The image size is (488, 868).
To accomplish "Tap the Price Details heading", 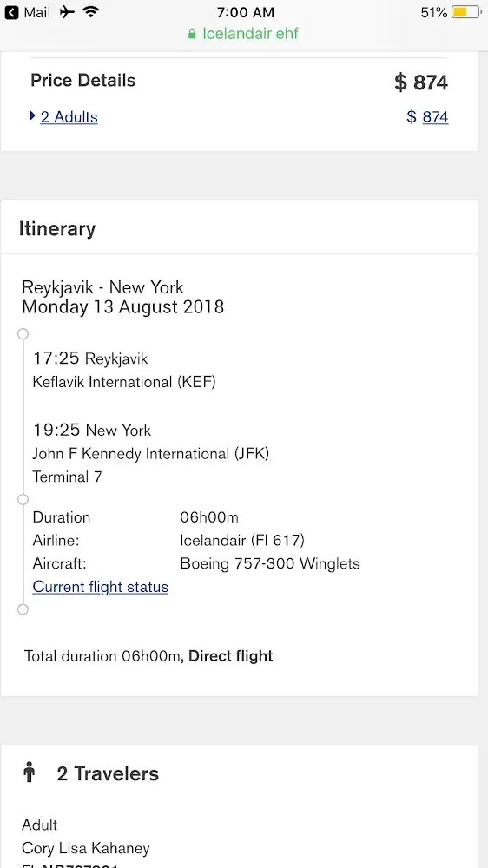I will (83, 80).
